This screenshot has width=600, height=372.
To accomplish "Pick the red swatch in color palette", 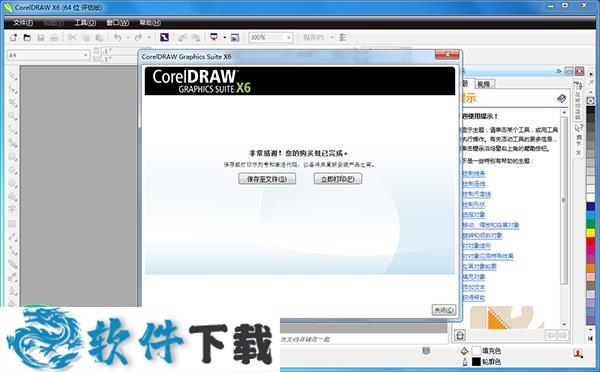I will point(591,242).
